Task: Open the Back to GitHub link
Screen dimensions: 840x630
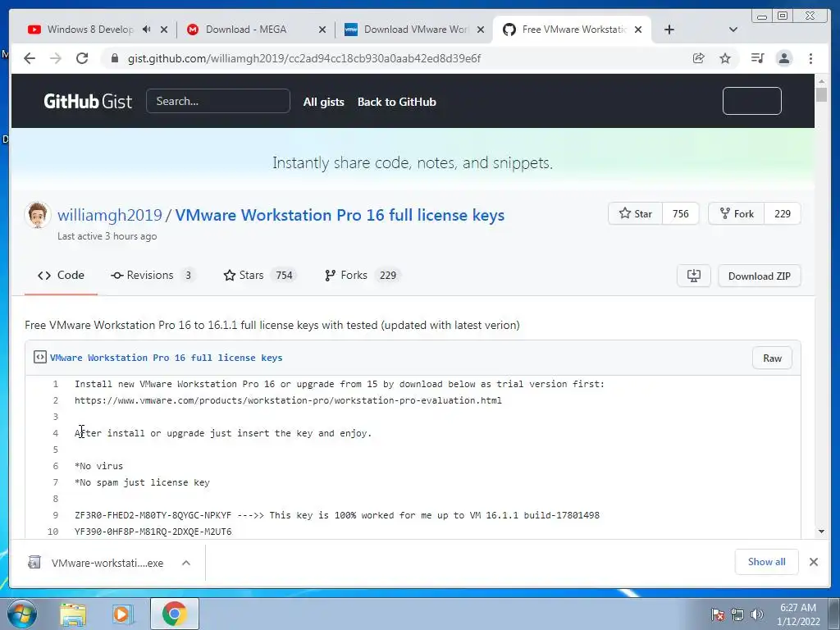Action: (397, 102)
